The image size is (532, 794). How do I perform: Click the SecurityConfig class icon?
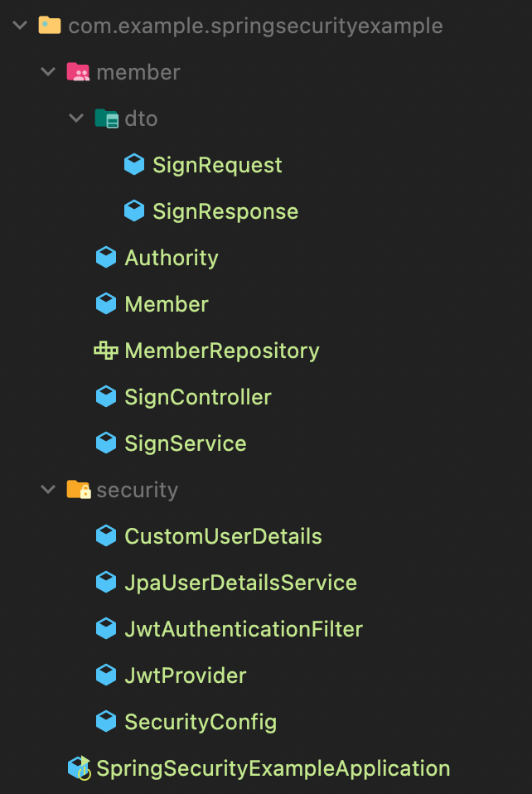tap(106, 722)
